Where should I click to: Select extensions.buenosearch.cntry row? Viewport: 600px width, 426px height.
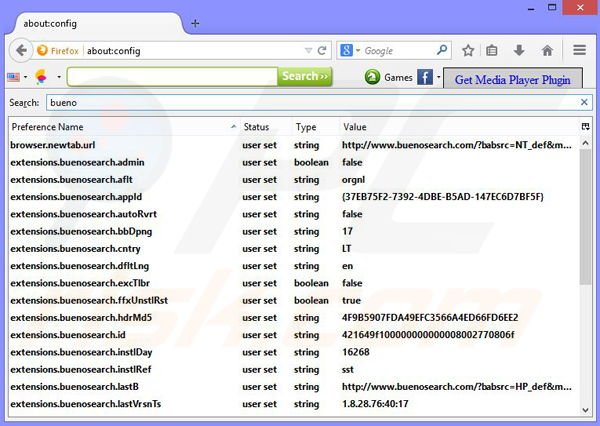(x=294, y=248)
